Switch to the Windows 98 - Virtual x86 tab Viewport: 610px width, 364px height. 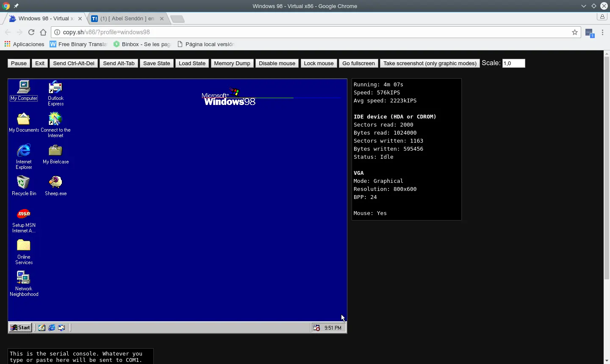(x=46, y=19)
